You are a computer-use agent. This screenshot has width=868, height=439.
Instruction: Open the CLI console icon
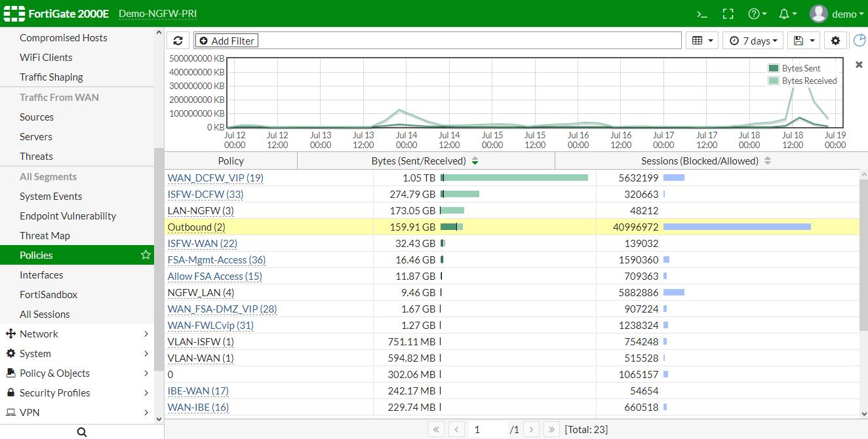(702, 14)
